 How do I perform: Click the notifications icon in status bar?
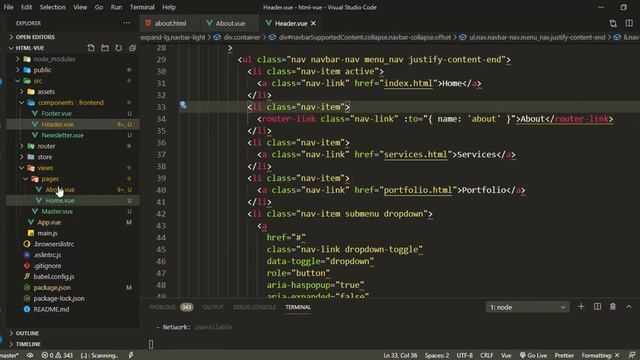coord(632,355)
